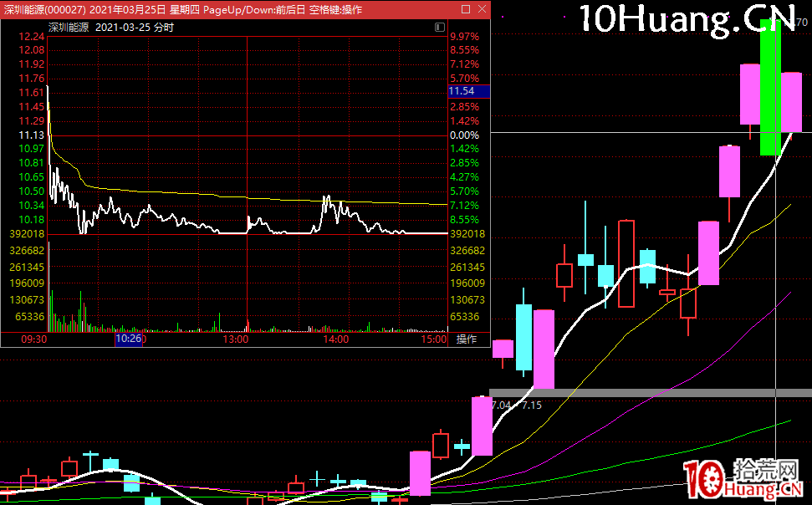Screen dimensions: 812x505
Task: Click the 15:00 time label
Action: click(x=434, y=339)
